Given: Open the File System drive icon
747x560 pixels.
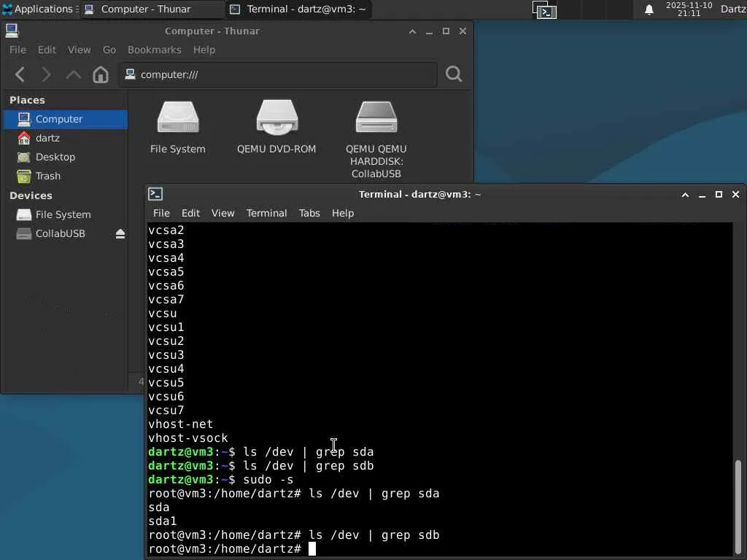Looking at the screenshot, I should (178, 127).
